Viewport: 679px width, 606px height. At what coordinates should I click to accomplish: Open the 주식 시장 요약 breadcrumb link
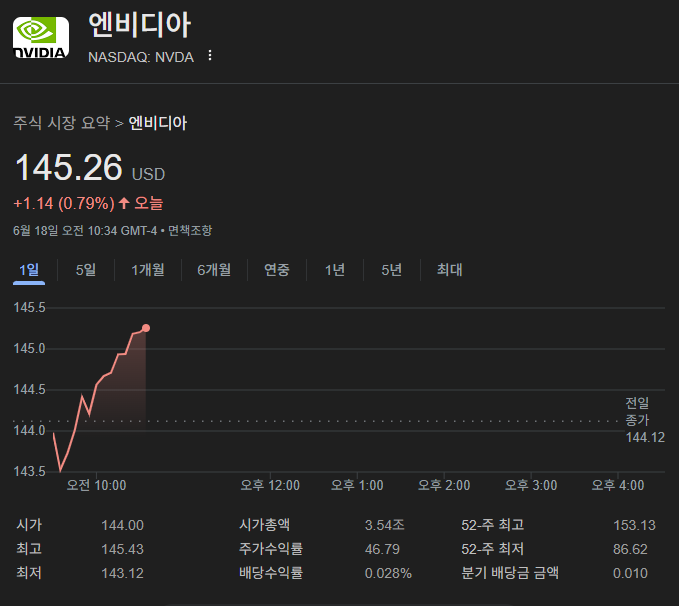62,123
